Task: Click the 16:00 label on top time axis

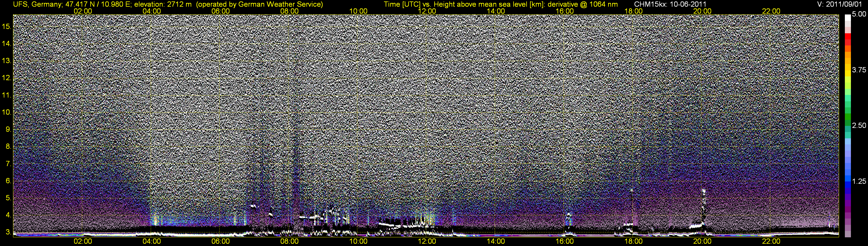Action: point(565,11)
